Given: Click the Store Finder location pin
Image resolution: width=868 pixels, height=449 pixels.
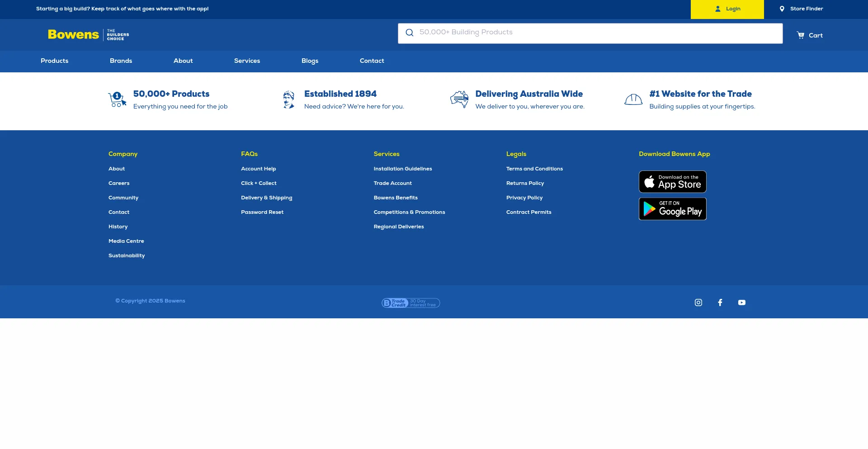Looking at the screenshot, I should 782,9.
